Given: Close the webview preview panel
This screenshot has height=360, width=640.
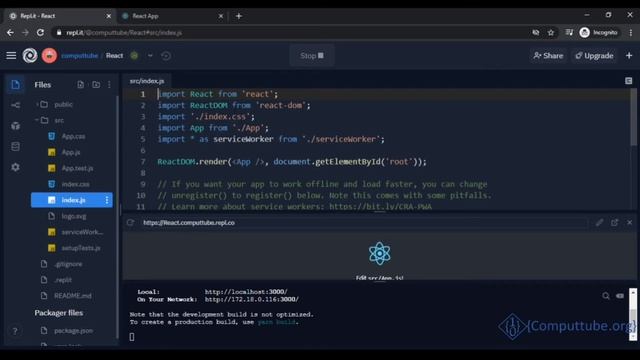Looking at the screenshot, I should tap(629, 222).
